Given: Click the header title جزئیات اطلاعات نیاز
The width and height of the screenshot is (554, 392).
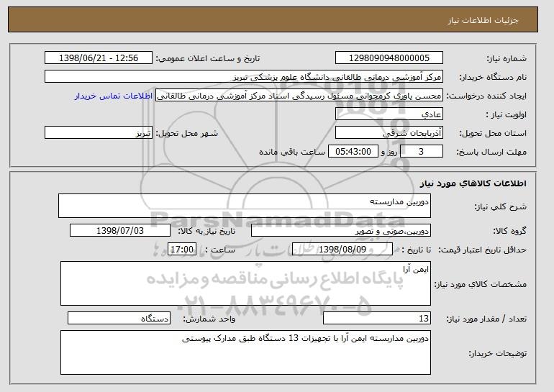Looking at the screenshot, I should [483, 20].
